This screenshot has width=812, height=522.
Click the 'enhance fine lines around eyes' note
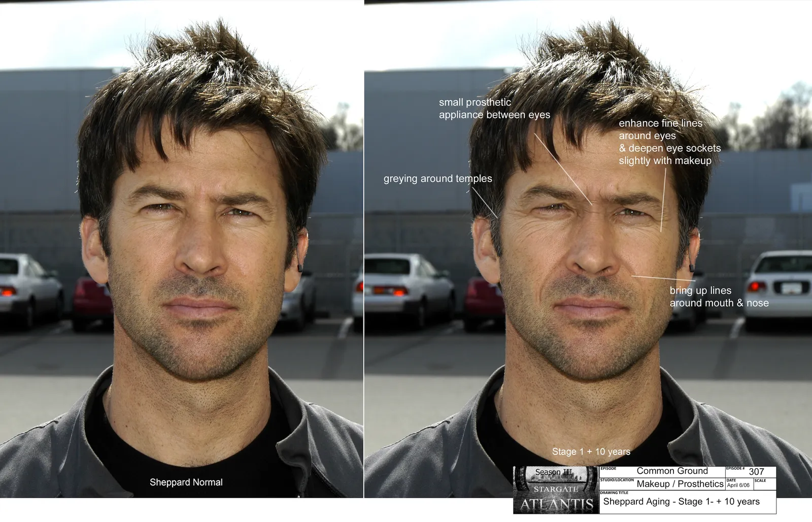pyautogui.click(x=669, y=142)
